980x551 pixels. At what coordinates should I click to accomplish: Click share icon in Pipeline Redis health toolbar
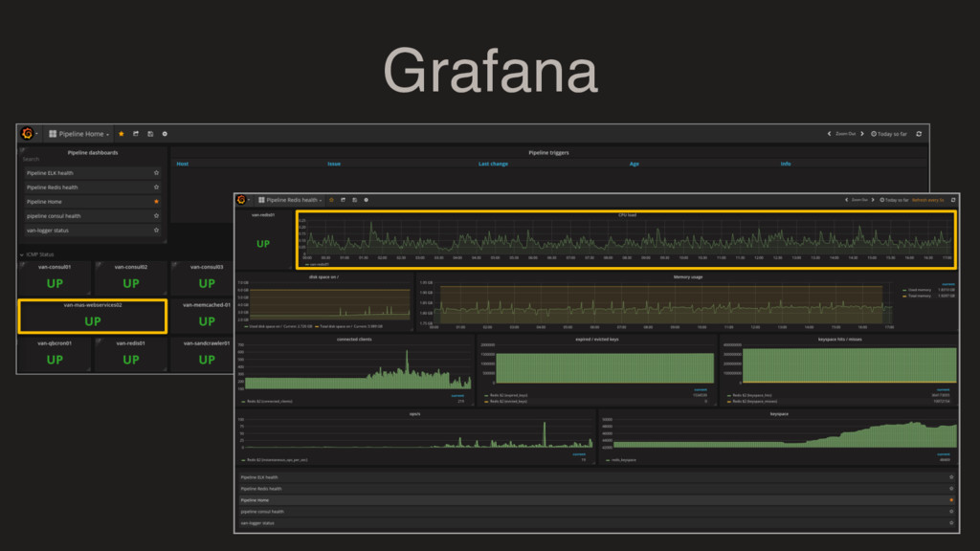(x=343, y=200)
